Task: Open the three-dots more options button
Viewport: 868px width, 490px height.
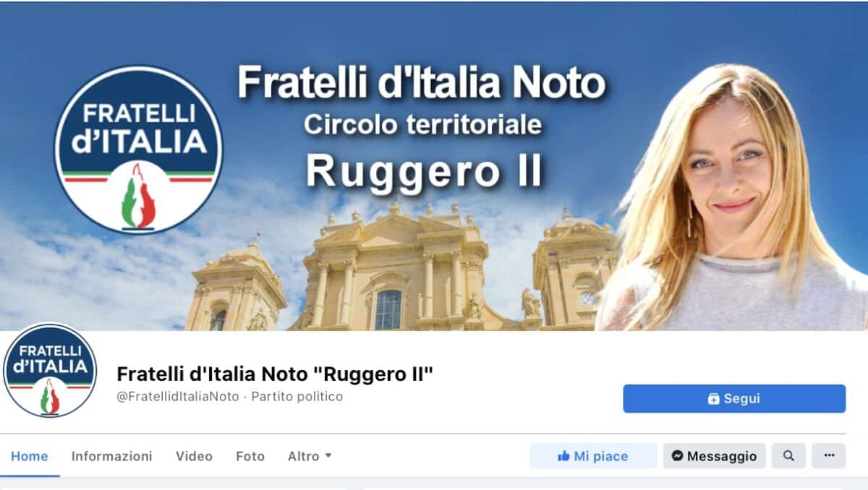Action: tap(829, 456)
